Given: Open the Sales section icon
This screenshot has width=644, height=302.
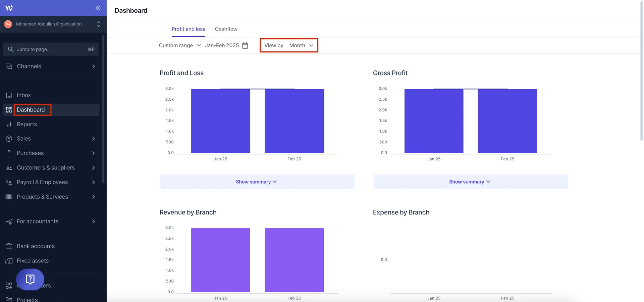Looking at the screenshot, I should 9,139.
